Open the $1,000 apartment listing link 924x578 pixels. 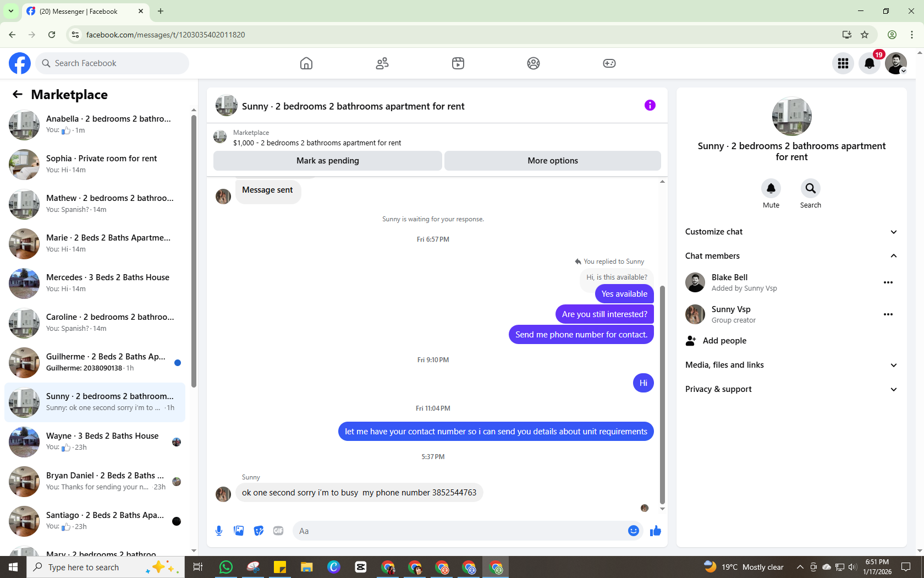click(x=317, y=143)
